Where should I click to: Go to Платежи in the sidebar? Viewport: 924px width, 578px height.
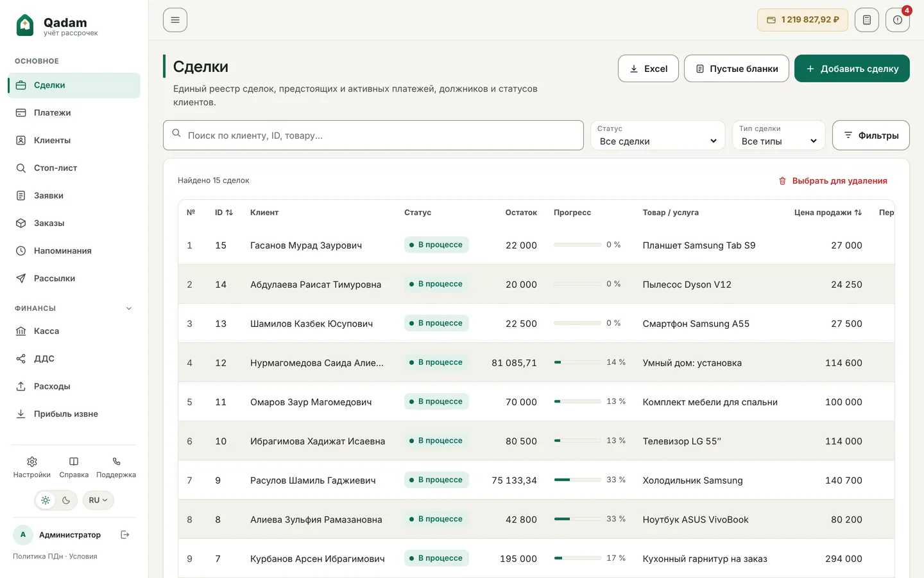coord(74,113)
